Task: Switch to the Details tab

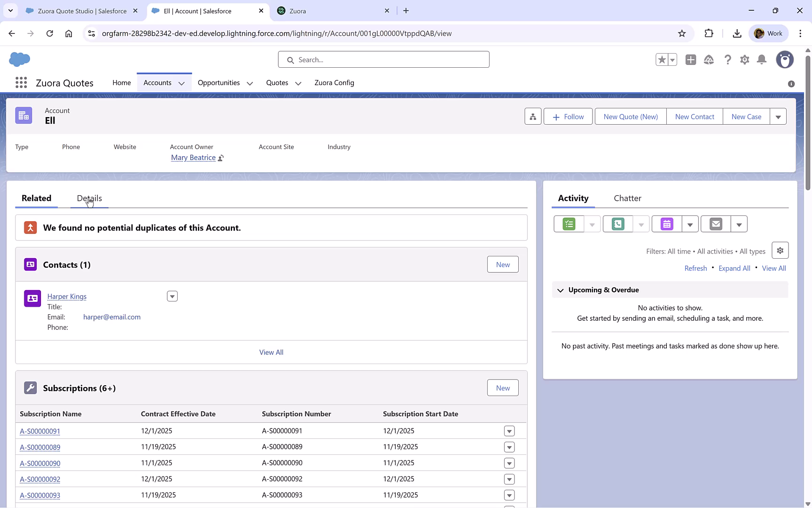Action: 89,198
